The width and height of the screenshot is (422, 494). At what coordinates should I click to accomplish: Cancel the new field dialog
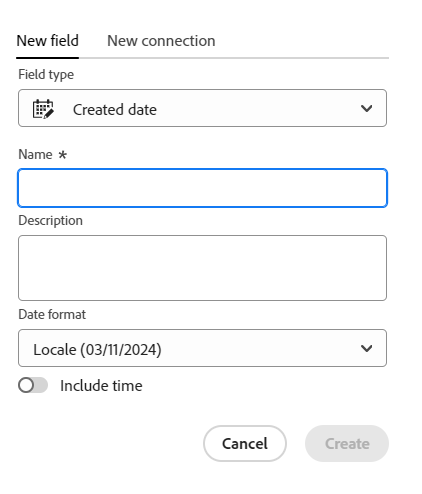245,443
